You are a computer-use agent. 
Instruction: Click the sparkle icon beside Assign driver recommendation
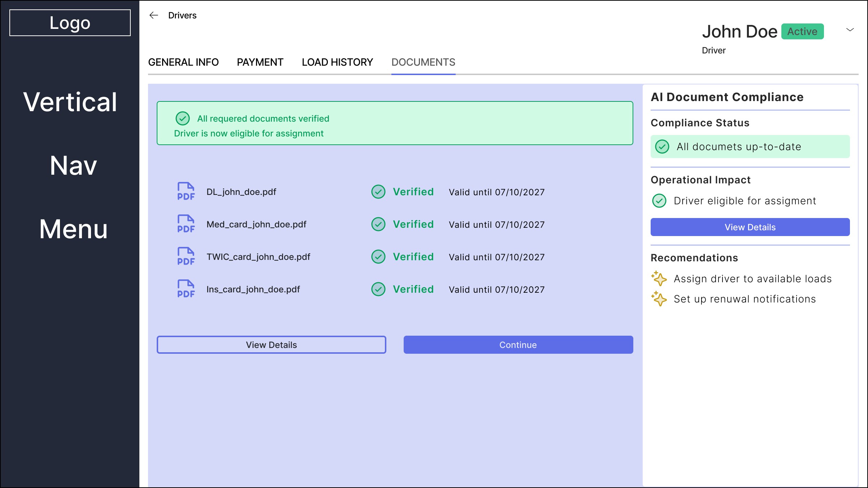tap(659, 279)
